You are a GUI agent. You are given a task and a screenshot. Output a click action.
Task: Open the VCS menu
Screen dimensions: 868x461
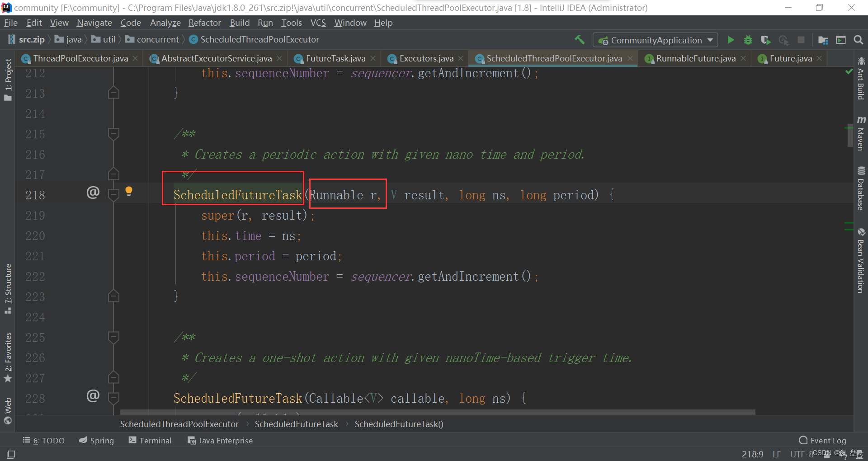tap(318, 23)
